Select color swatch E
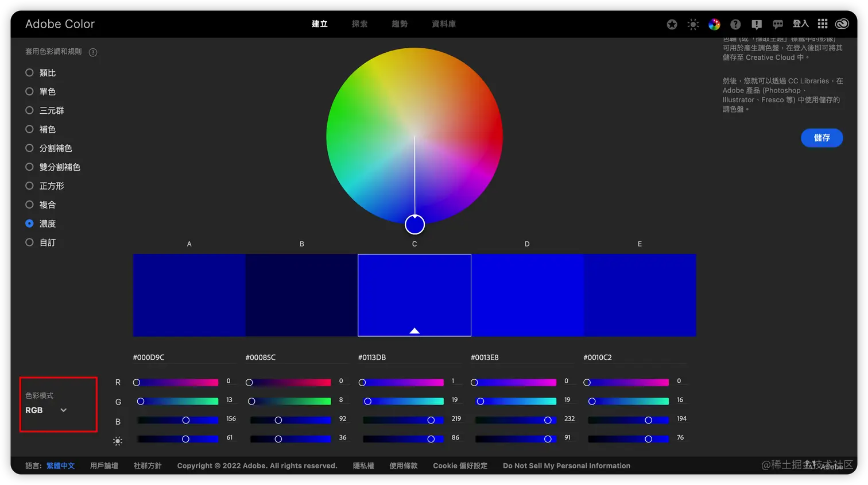Image resolution: width=868 pixels, height=485 pixels. tap(640, 295)
